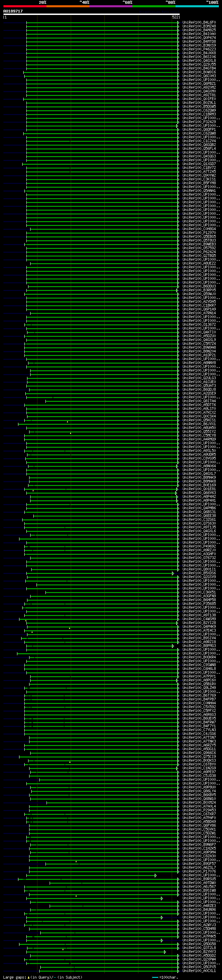The width and height of the screenshot is (222, 980).
Task: Click hit UniRef100_B6SI06
Action: (x=199, y=57)
